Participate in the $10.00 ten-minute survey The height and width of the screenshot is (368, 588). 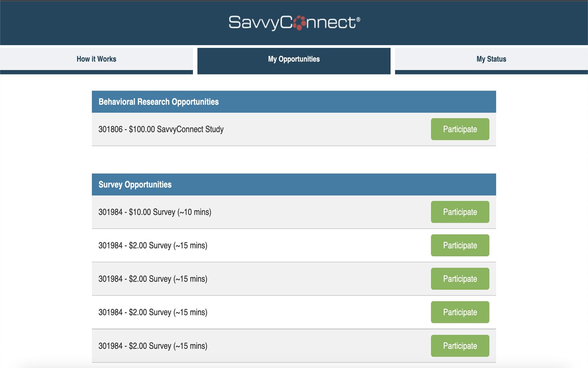460,212
